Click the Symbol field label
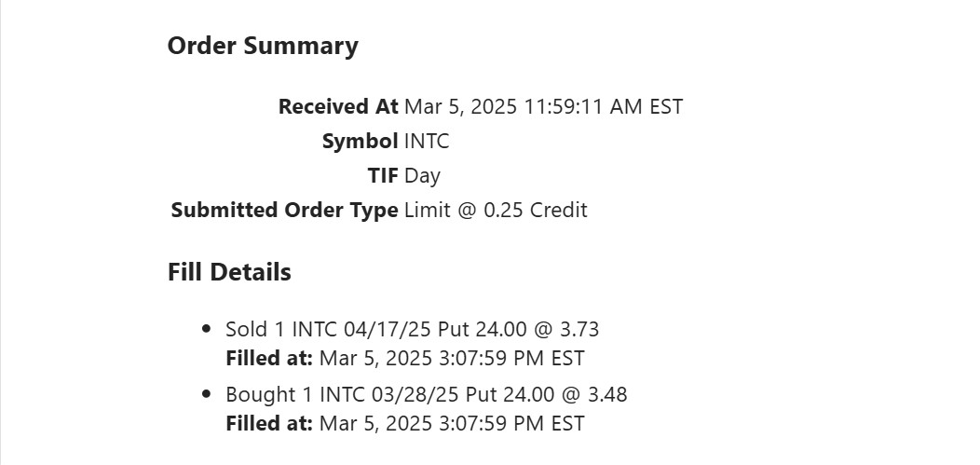This screenshot has width=980, height=465. pos(360,142)
